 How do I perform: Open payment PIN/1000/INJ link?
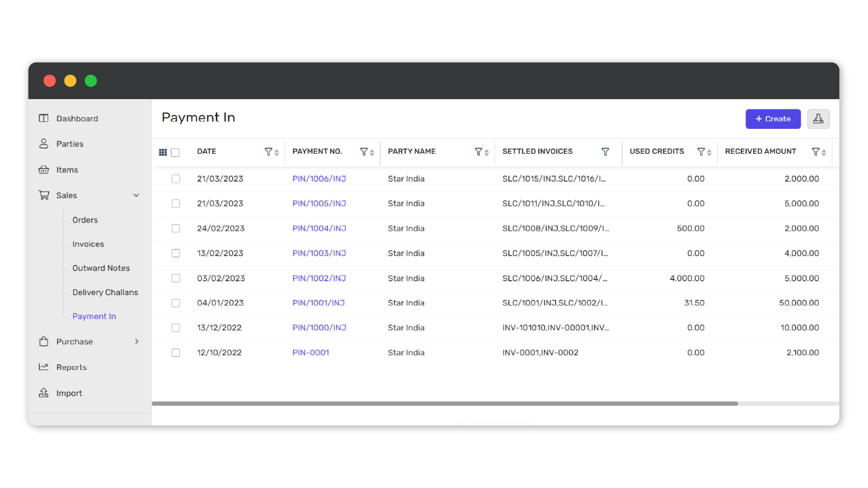pyautogui.click(x=319, y=328)
